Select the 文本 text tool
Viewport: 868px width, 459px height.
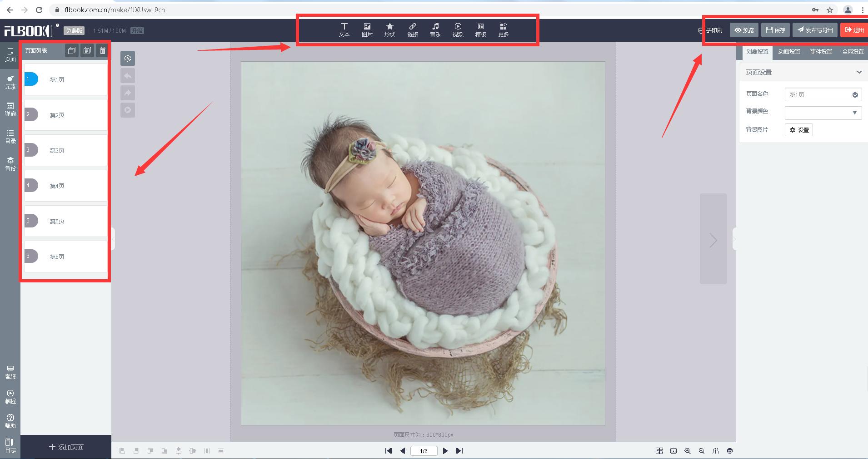pyautogui.click(x=344, y=30)
